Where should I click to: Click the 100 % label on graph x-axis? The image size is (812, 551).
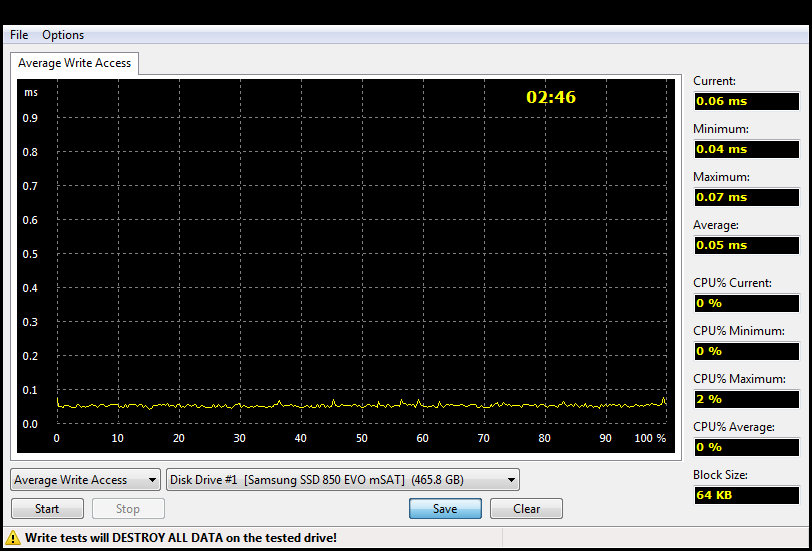pos(650,438)
